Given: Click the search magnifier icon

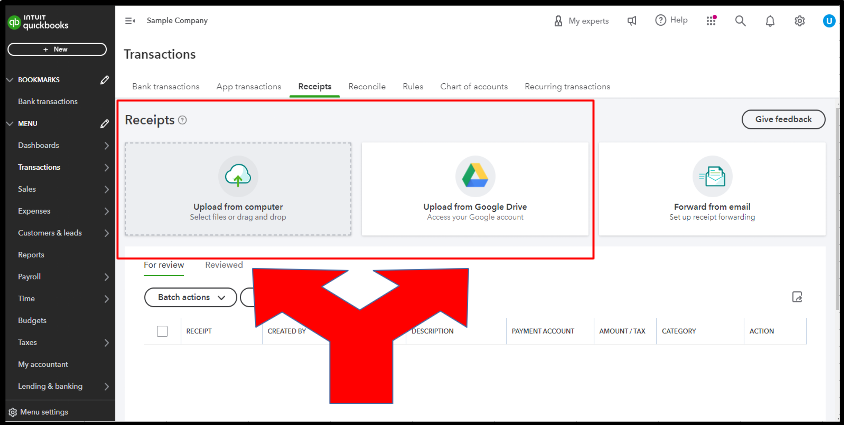Looking at the screenshot, I should coord(741,21).
